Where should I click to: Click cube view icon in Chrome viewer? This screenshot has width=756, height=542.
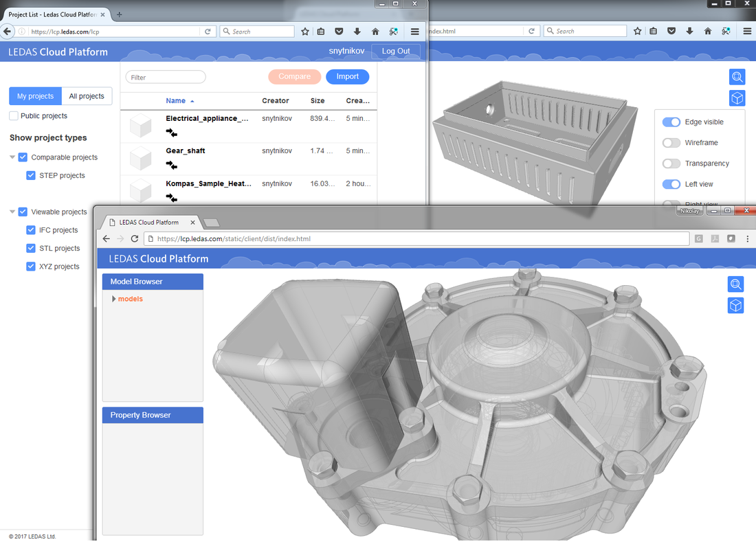(736, 305)
